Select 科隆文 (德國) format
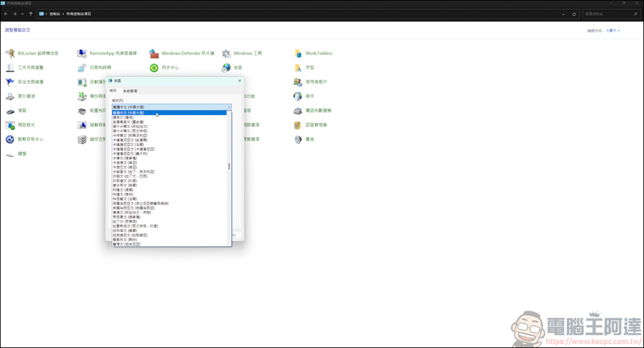Viewport: 644px width, 348px height. (x=169, y=190)
